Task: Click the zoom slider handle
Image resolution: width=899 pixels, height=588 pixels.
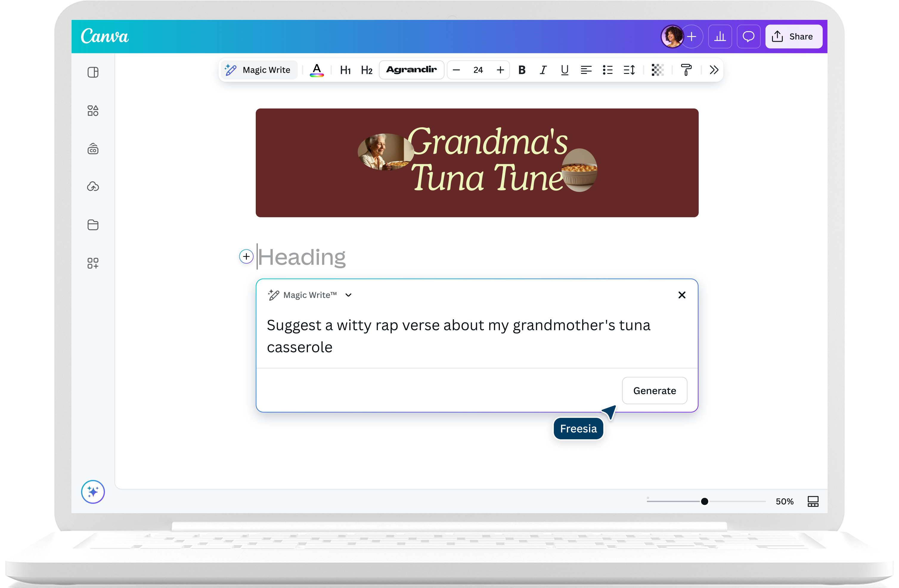Action: [704, 501]
